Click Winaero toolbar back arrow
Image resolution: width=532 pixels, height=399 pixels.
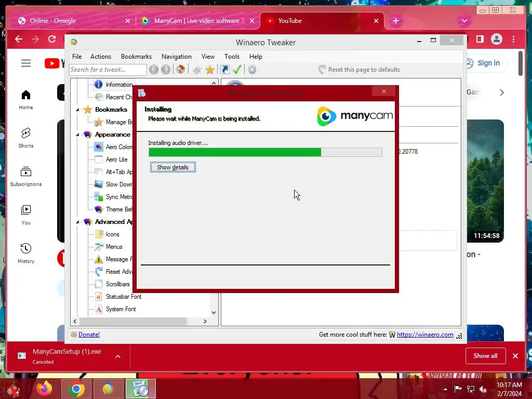(x=154, y=70)
